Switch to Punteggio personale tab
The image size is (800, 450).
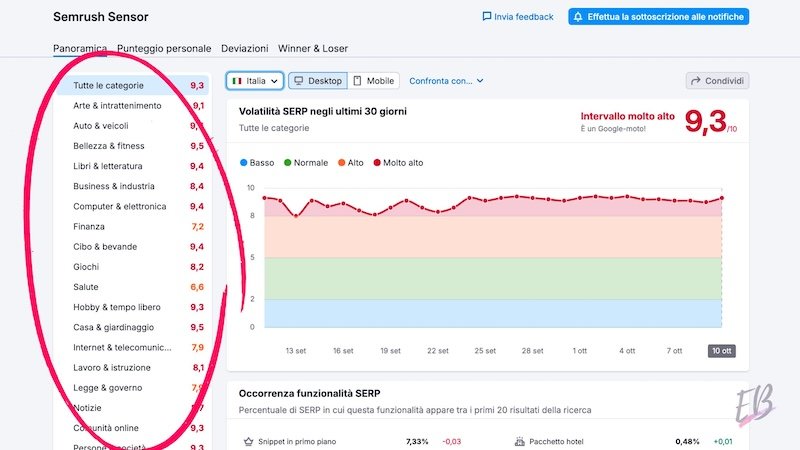click(x=164, y=48)
